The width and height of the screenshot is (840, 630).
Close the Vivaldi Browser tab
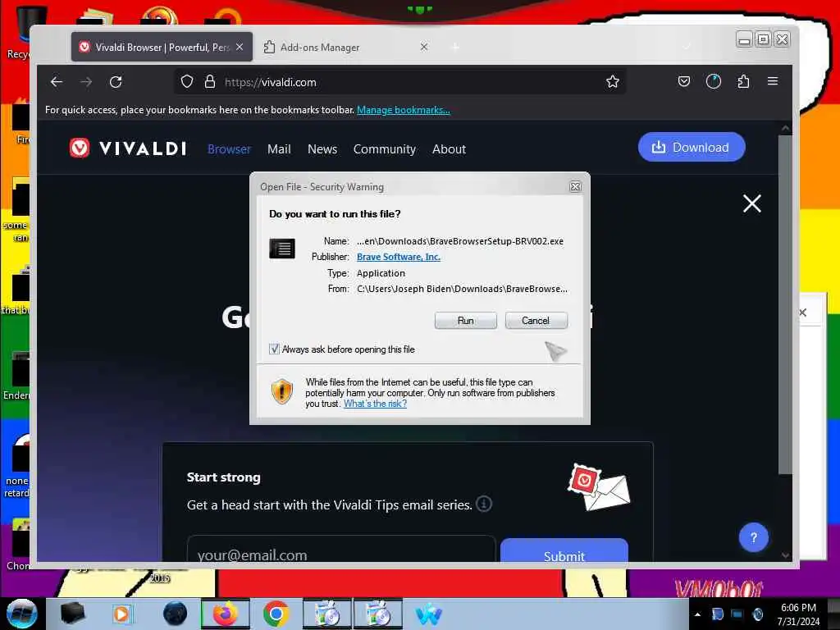pyautogui.click(x=240, y=47)
